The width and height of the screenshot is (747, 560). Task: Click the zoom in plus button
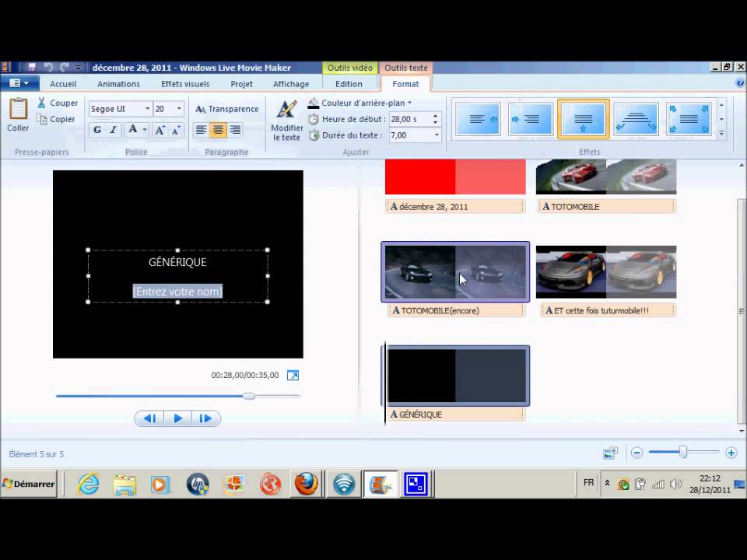pos(731,453)
